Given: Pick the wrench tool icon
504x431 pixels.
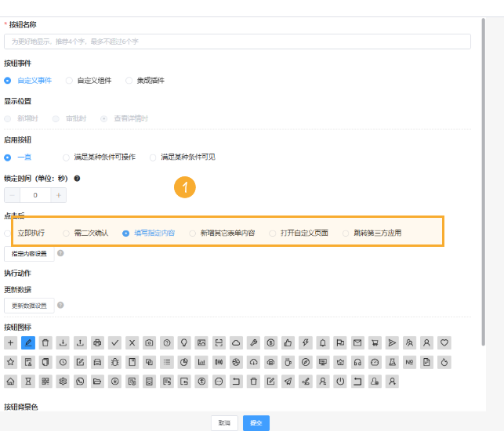Looking at the screenshot, I should [254, 343].
